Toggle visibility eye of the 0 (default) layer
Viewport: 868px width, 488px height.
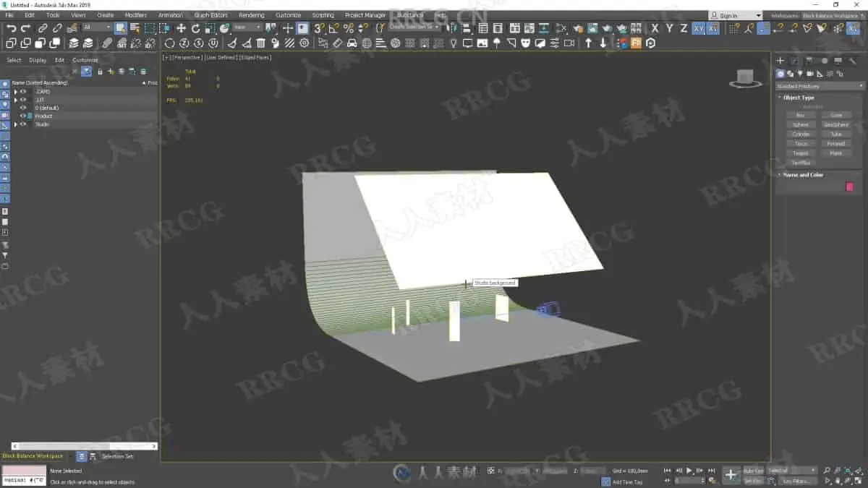tap(23, 108)
